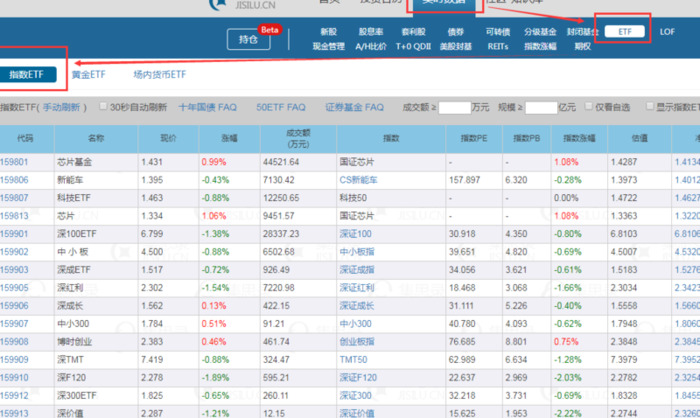Tick the 显示指数ETF checkbox
This screenshot has height=418, width=700.
pos(650,106)
